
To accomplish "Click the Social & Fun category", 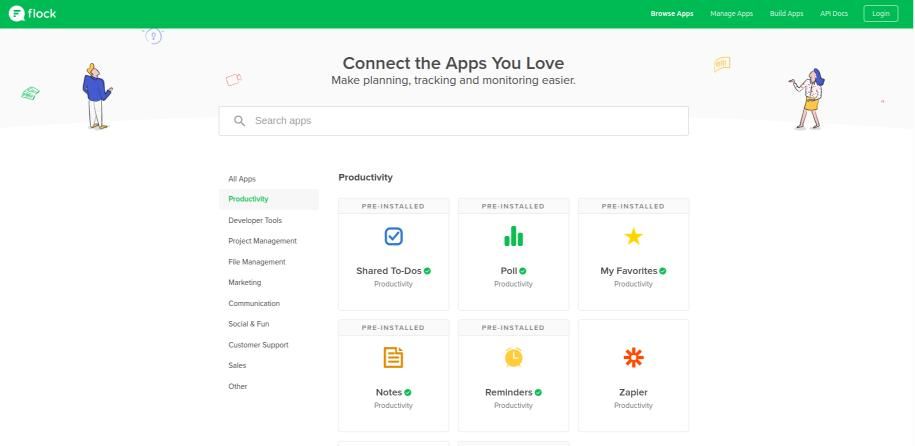I will (x=248, y=324).
